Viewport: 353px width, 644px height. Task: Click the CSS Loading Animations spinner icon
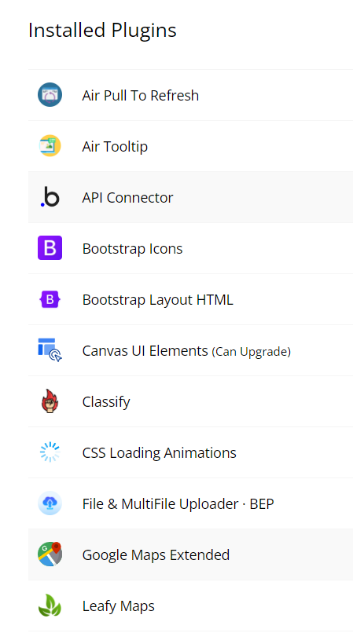pos(50,452)
